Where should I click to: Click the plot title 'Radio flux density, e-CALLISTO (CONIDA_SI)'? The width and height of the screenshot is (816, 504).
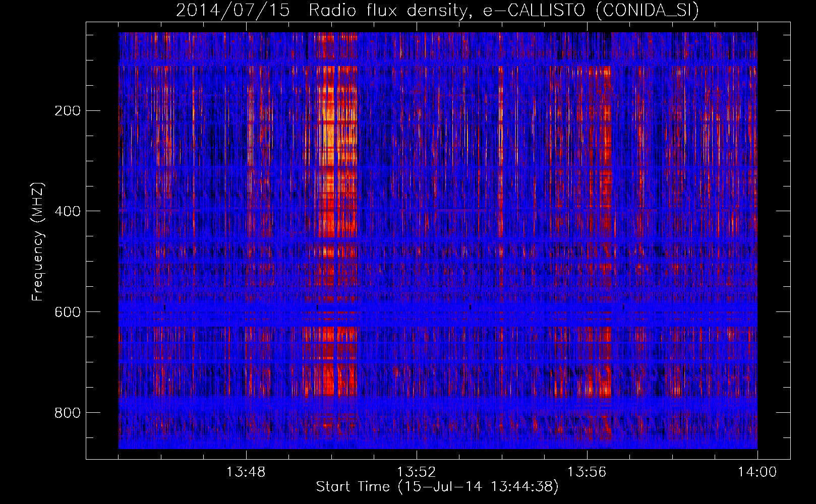(x=504, y=11)
